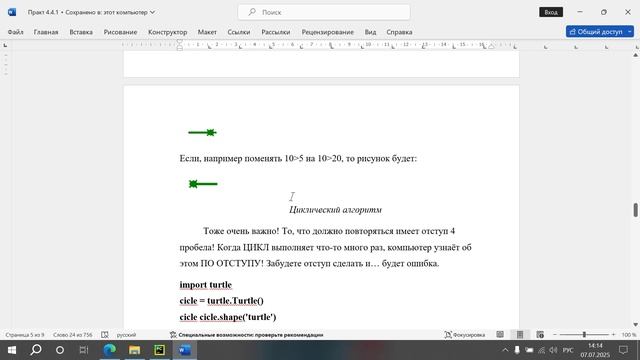Open the Рисование ribbon tab

click(120, 32)
